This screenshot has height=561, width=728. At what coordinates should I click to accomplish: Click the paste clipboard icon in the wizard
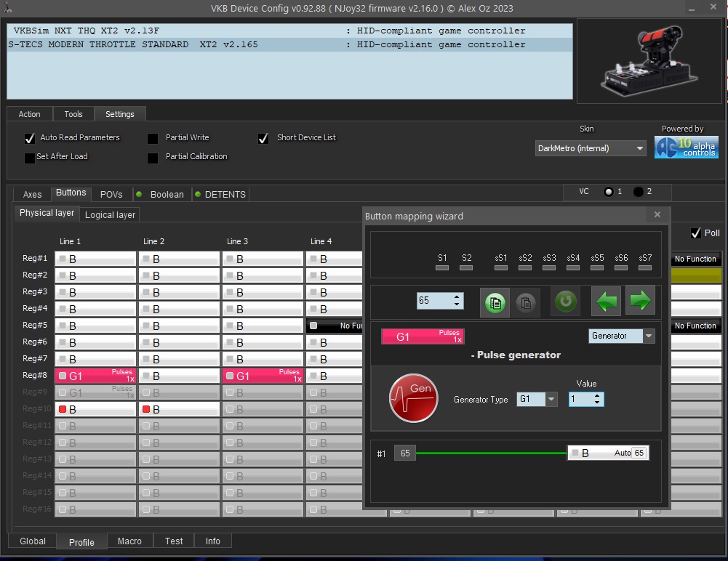(x=526, y=302)
